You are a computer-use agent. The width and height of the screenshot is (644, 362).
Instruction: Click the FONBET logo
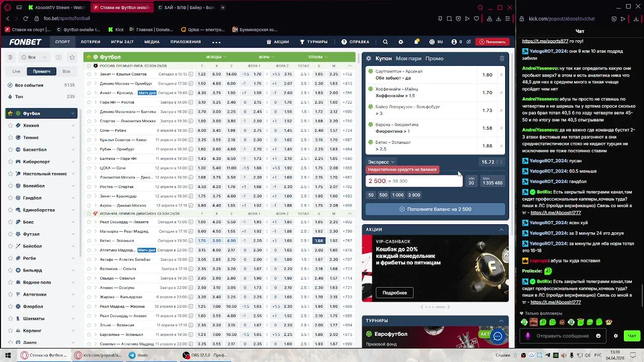tap(25, 42)
